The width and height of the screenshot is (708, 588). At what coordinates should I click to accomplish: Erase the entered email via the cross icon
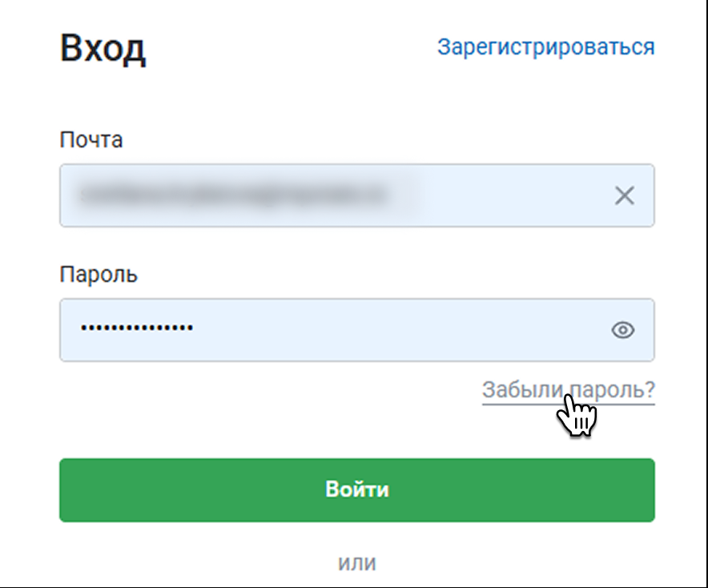(x=624, y=195)
